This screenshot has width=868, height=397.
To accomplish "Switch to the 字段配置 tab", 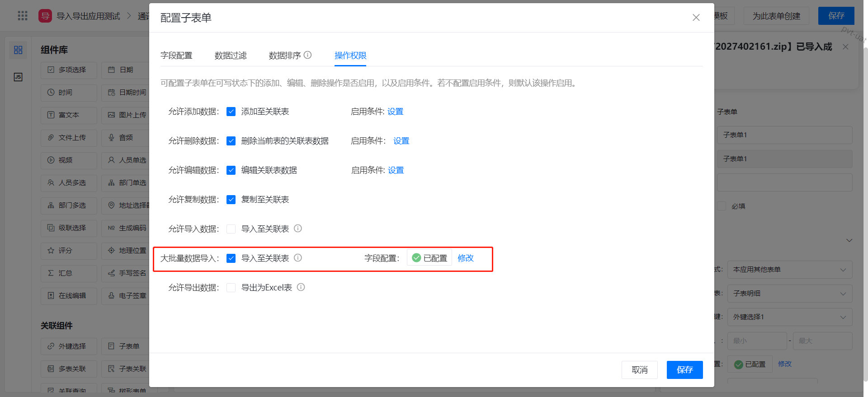I will [x=176, y=56].
